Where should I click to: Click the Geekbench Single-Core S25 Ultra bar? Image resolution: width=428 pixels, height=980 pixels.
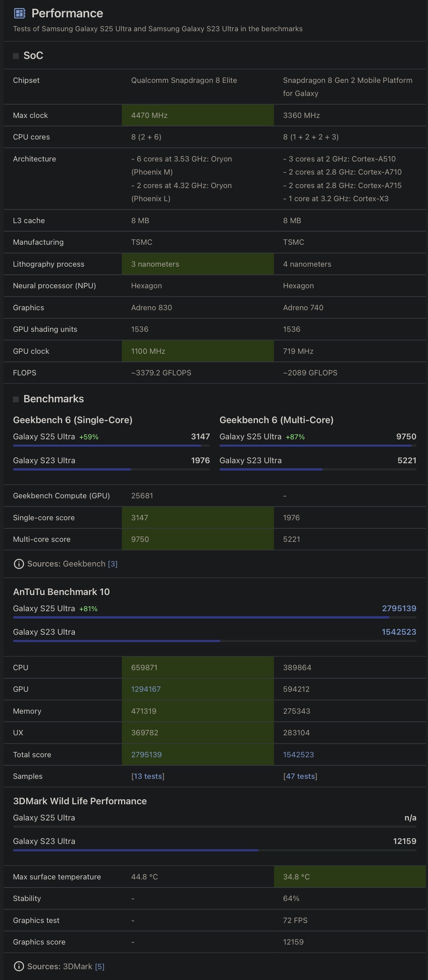coord(111,445)
